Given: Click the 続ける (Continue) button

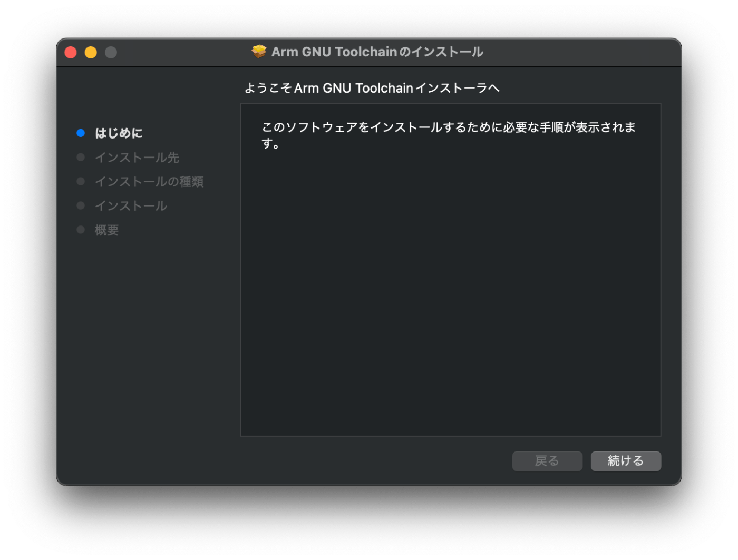Looking at the screenshot, I should (626, 461).
